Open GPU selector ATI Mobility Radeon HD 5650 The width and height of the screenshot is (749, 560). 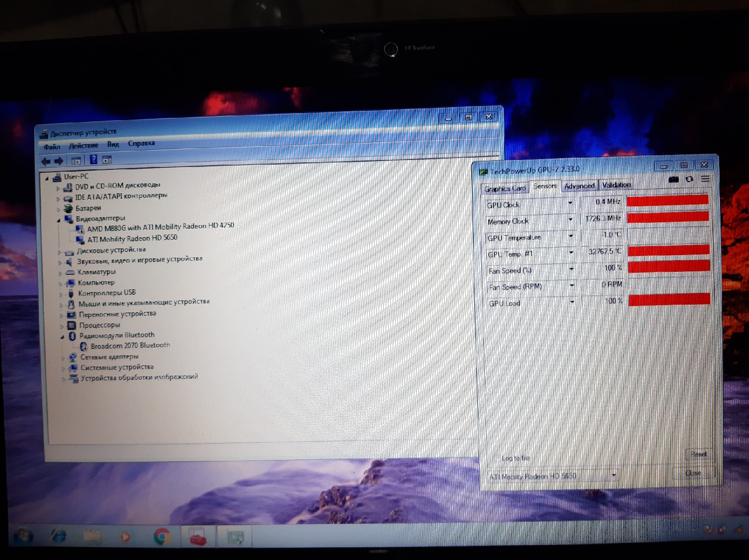[552, 476]
